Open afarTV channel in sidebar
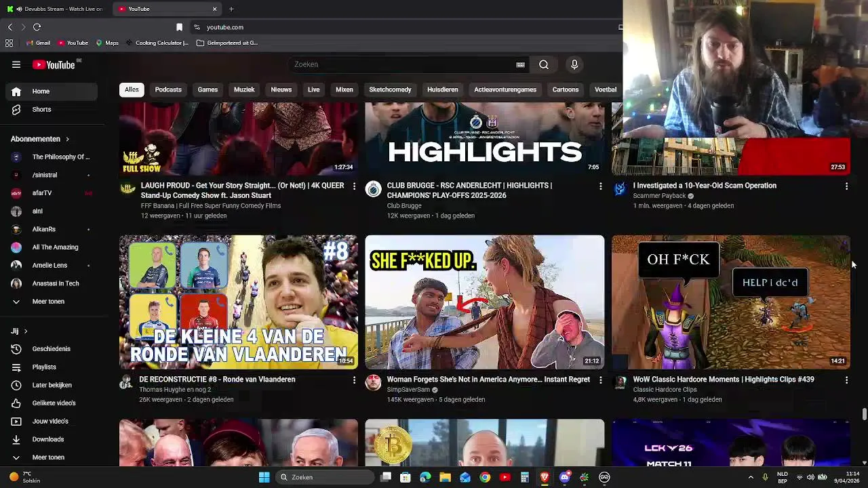The width and height of the screenshot is (868, 488). click(52, 193)
